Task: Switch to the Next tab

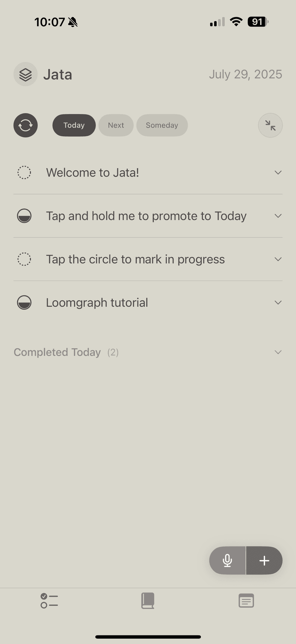Action: coord(116,125)
